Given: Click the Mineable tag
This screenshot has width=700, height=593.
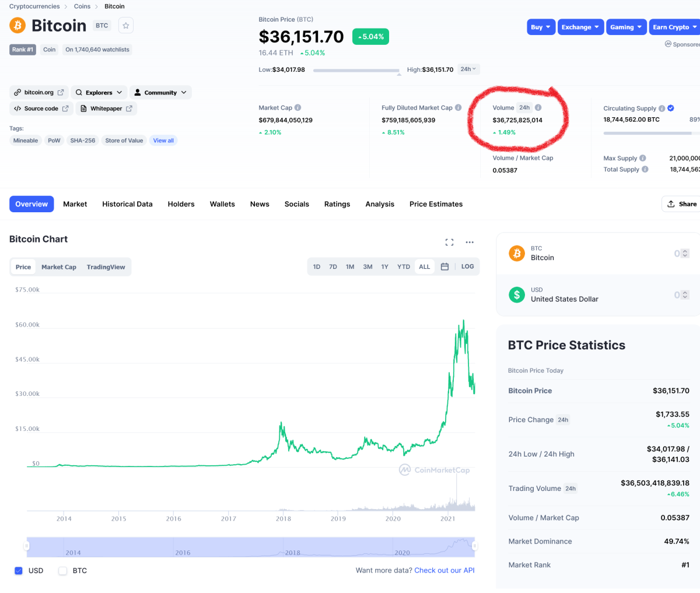Looking at the screenshot, I should (x=26, y=141).
